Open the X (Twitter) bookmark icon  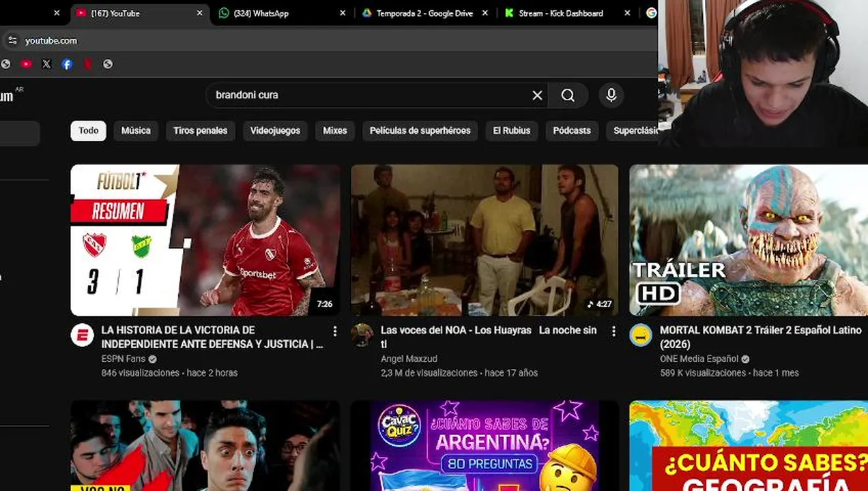[x=46, y=64]
